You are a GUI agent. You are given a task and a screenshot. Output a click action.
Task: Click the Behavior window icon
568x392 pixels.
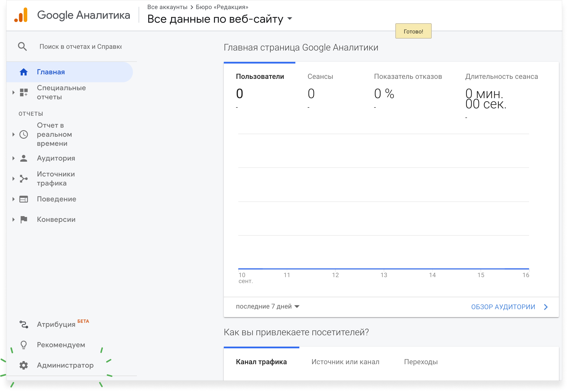coord(24,199)
